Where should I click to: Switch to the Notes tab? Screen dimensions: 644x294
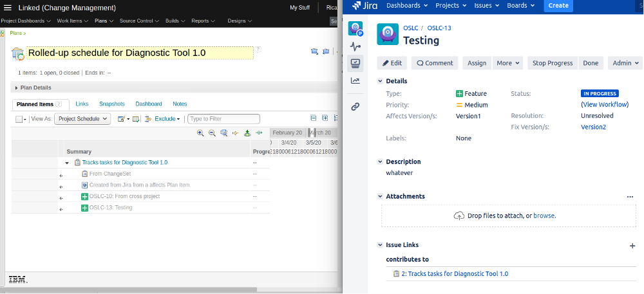coord(180,104)
